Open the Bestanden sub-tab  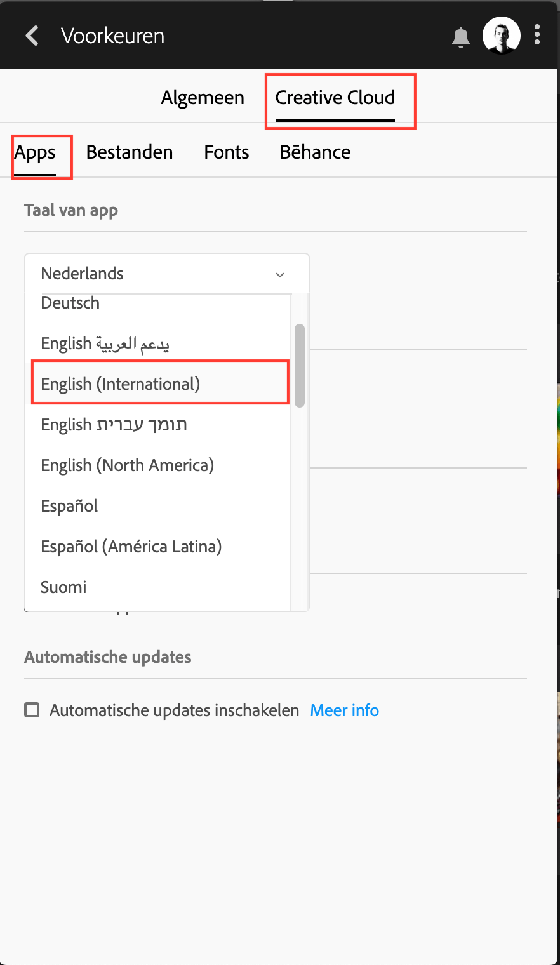[x=130, y=152]
